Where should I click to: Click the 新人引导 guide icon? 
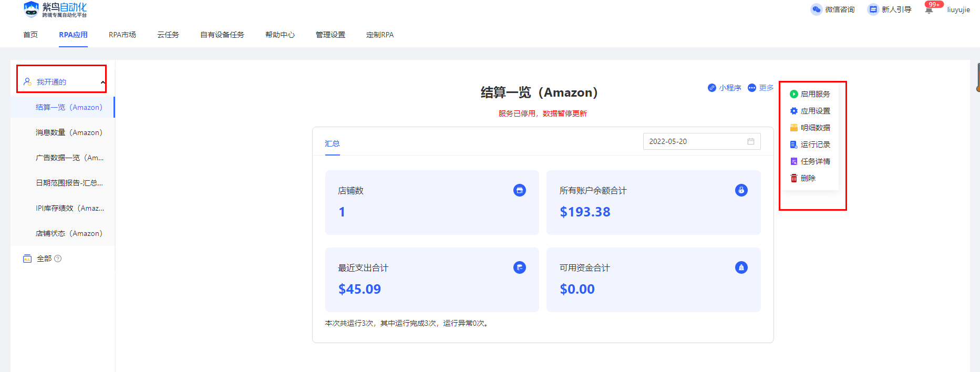(873, 9)
